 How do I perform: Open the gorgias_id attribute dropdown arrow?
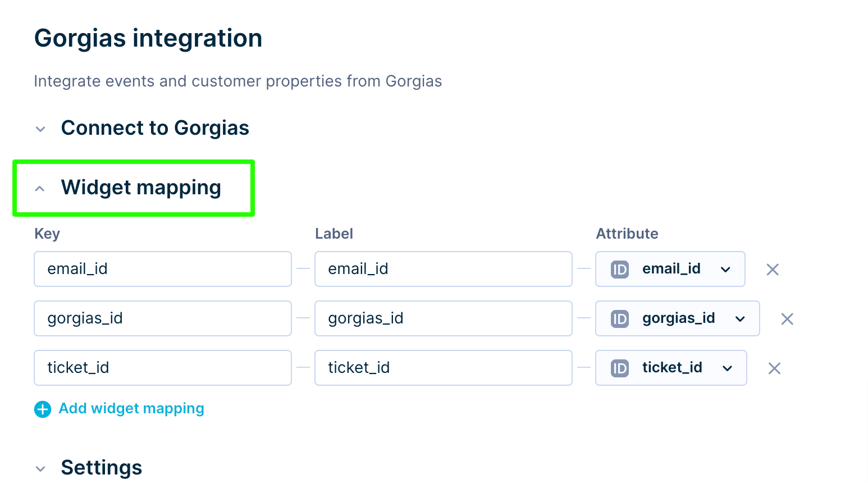tap(740, 319)
